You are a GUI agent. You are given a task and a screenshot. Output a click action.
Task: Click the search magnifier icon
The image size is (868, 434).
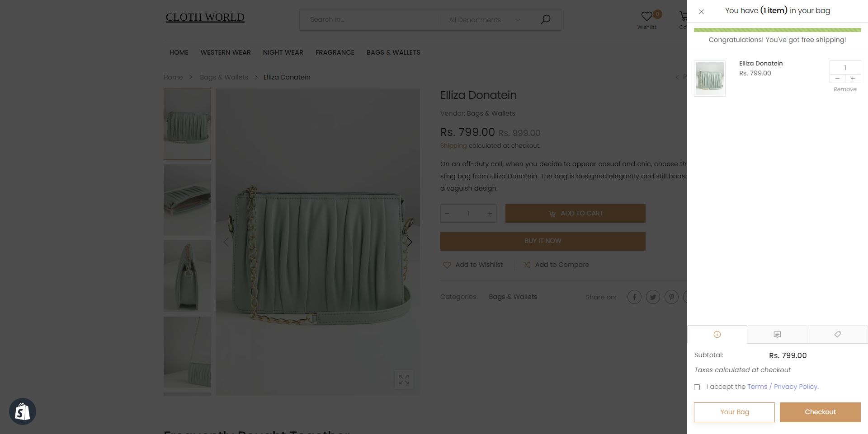(x=545, y=19)
